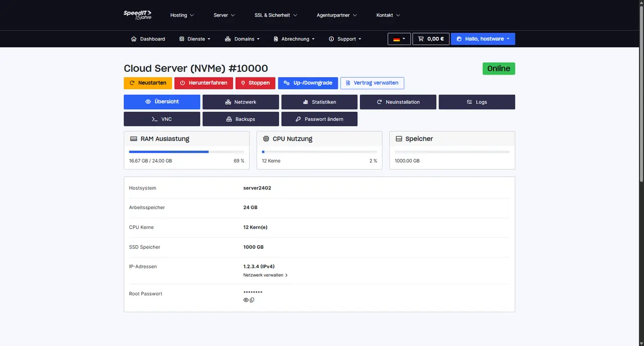
Task: Click the 16.67 GB / 24.00 GB text
Action: coord(151,161)
